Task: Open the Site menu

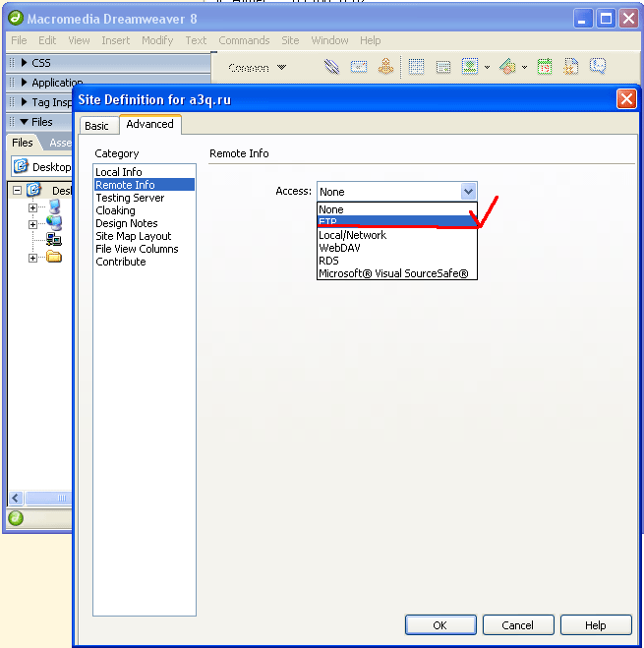Action: (291, 40)
